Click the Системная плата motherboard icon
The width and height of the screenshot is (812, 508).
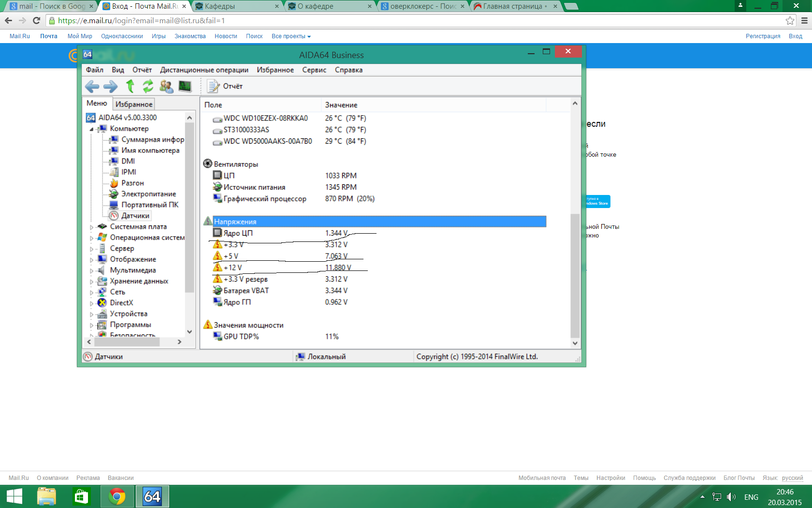coord(102,226)
